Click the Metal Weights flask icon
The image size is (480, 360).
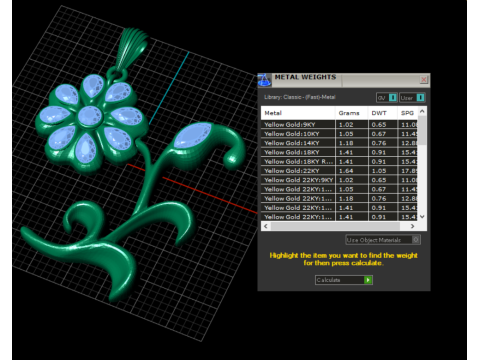pyautogui.click(x=264, y=80)
